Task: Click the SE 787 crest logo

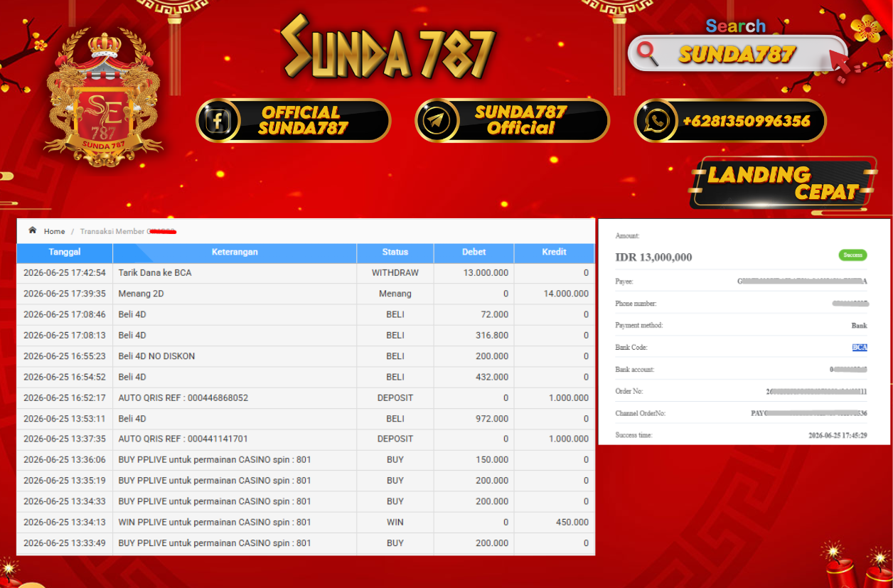Action: pos(104,97)
